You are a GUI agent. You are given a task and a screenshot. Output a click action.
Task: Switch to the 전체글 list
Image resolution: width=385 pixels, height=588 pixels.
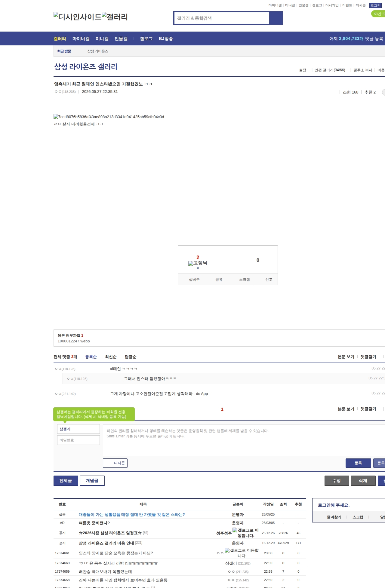66,481
